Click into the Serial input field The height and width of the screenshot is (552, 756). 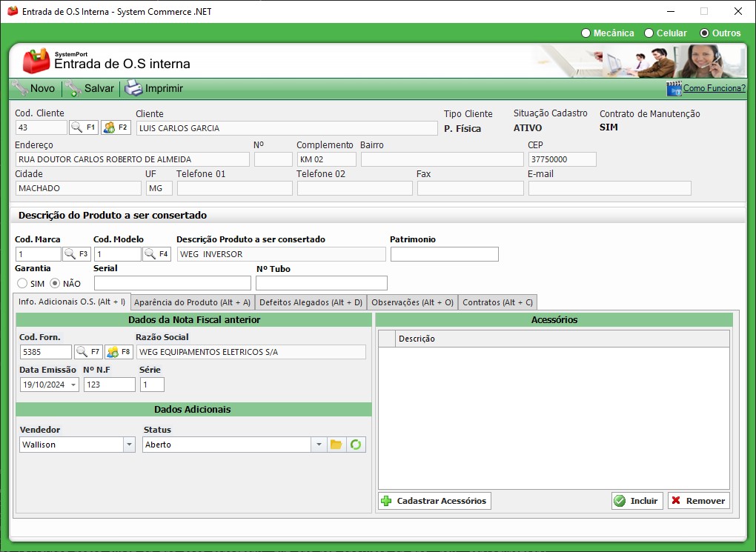(172, 283)
